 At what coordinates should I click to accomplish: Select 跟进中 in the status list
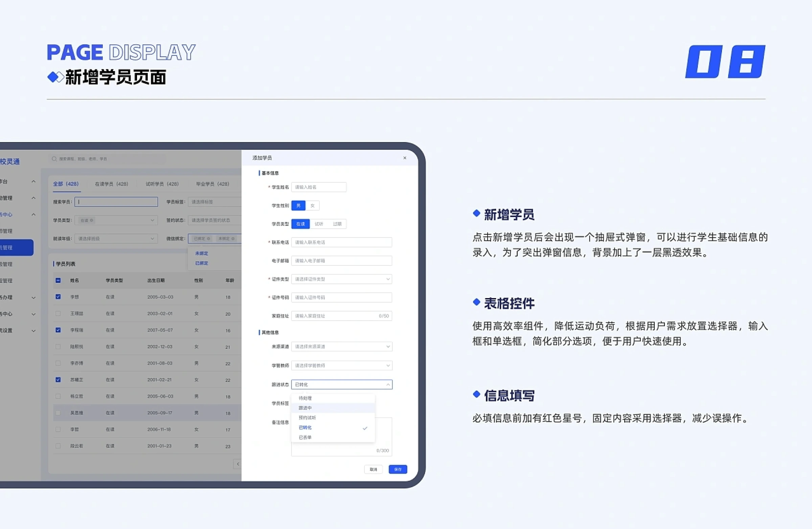tap(333, 408)
